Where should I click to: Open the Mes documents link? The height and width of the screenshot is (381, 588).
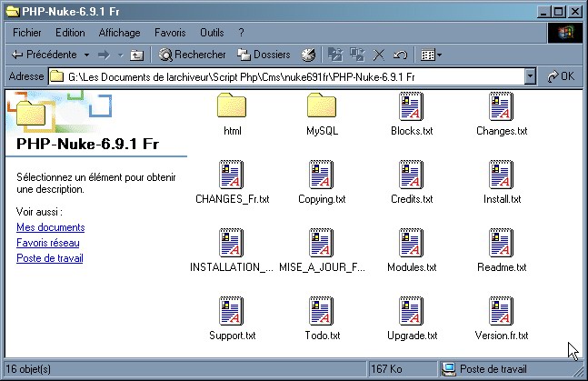click(51, 227)
